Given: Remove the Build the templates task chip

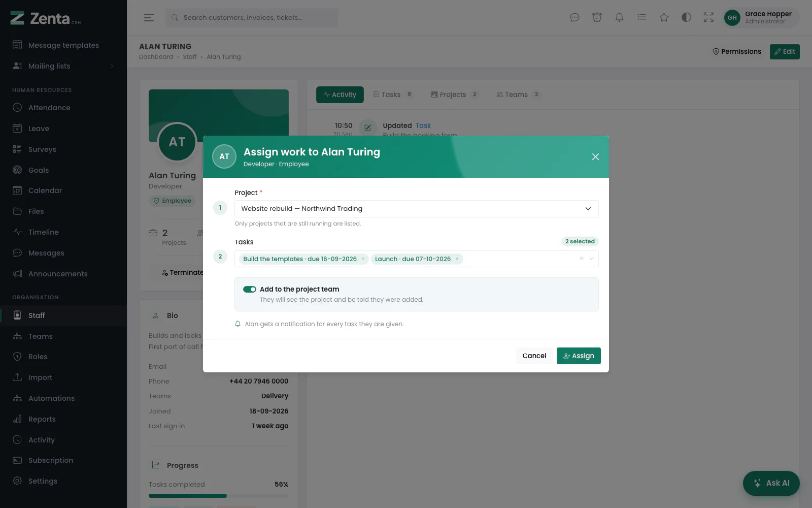Looking at the screenshot, I should tap(363, 259).
